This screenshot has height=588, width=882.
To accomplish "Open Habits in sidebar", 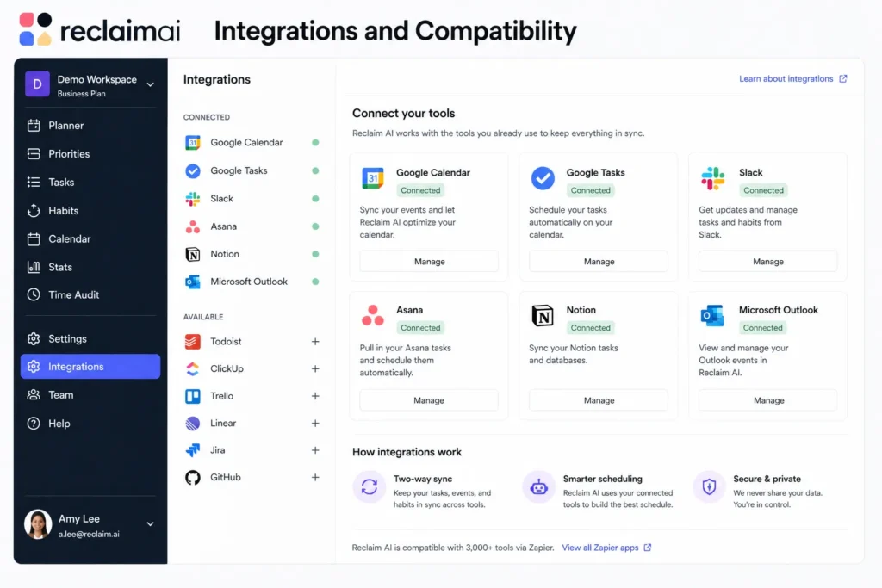I will coord(90,211).
